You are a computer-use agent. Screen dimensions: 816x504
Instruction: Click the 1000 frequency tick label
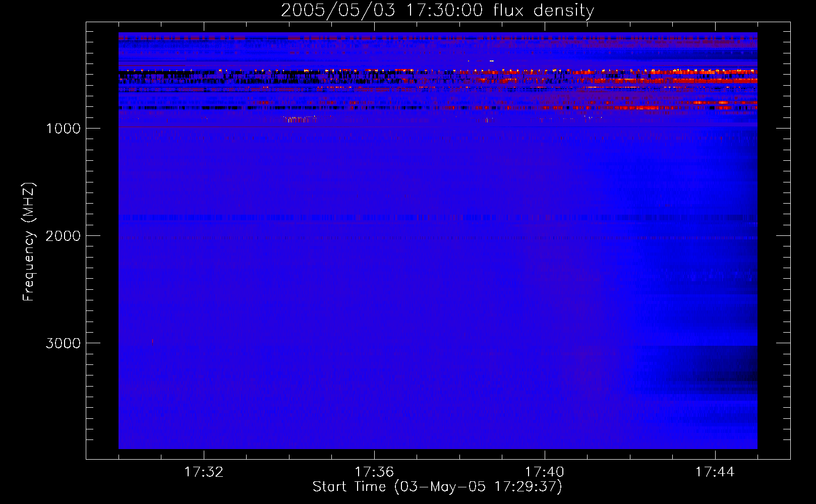coord(63,129)
